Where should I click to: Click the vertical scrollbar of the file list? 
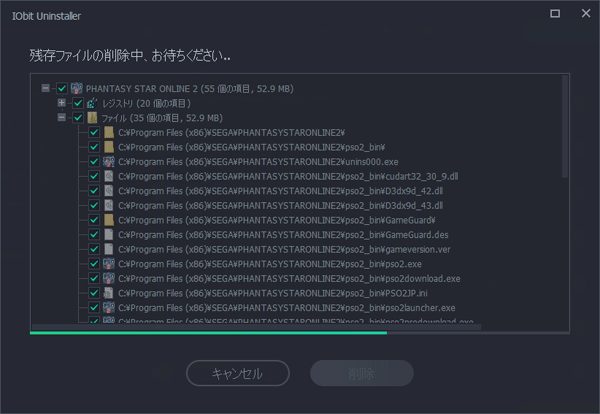565,126
